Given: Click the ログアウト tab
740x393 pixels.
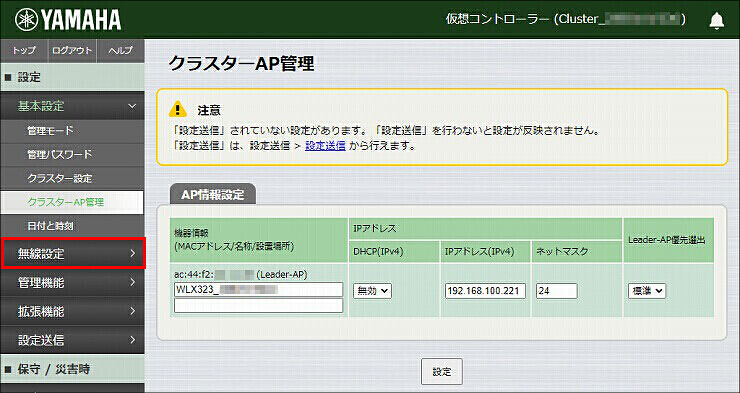Looking at the screenshot, I should tap(72, 50).
